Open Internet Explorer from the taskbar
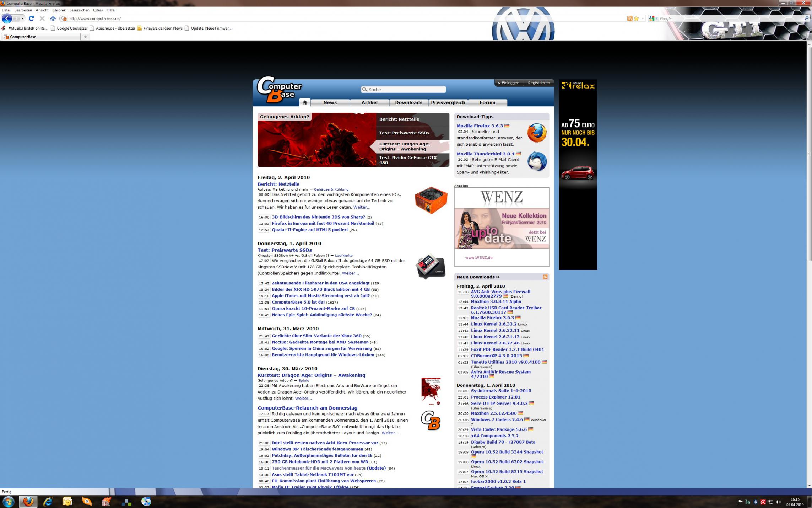Image resolution: width=812 pixels, height=508 pixels. point(48,502)
